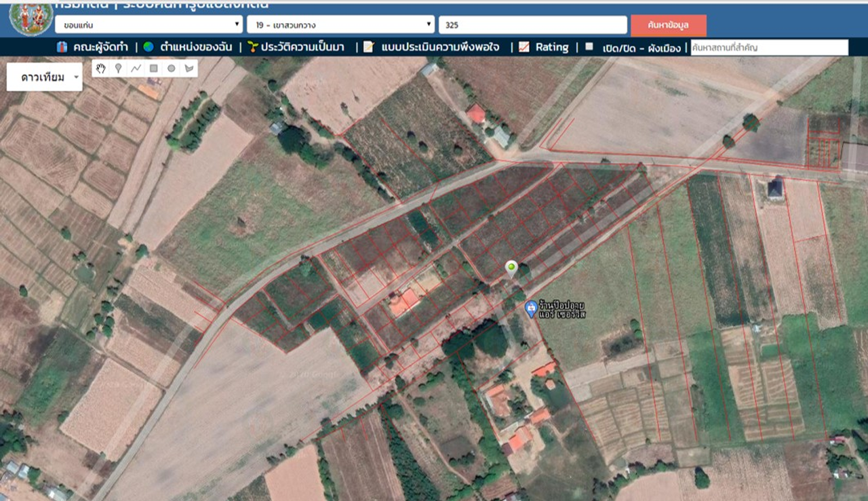Image resolution: width=868 pixels, height=501 pixels.
Task: Click the red ค้นหาข้อมูล search button
Action: coord(668,25)
